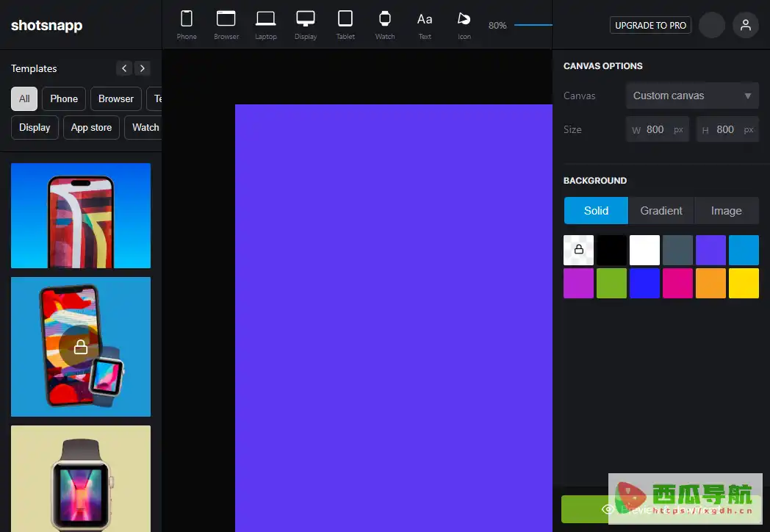Image resolution: width=770 pixels, height=532 pixels.
Task: Pick the white background color
Action: tap(644, 250)
